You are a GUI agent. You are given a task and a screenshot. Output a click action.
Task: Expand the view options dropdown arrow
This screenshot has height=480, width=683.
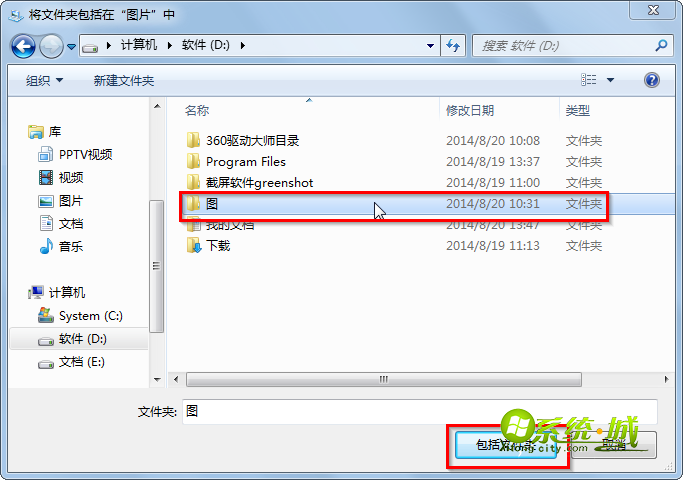[x=610, y=80]
